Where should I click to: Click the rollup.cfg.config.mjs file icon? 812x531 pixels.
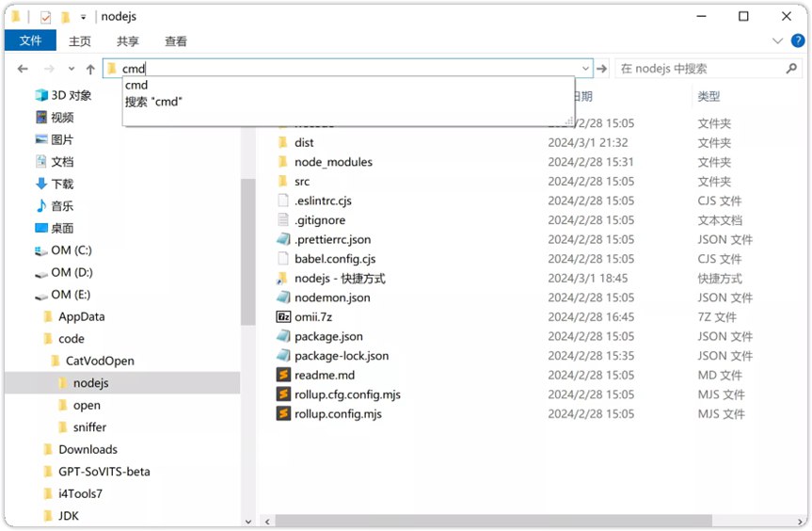click(283, 394)
